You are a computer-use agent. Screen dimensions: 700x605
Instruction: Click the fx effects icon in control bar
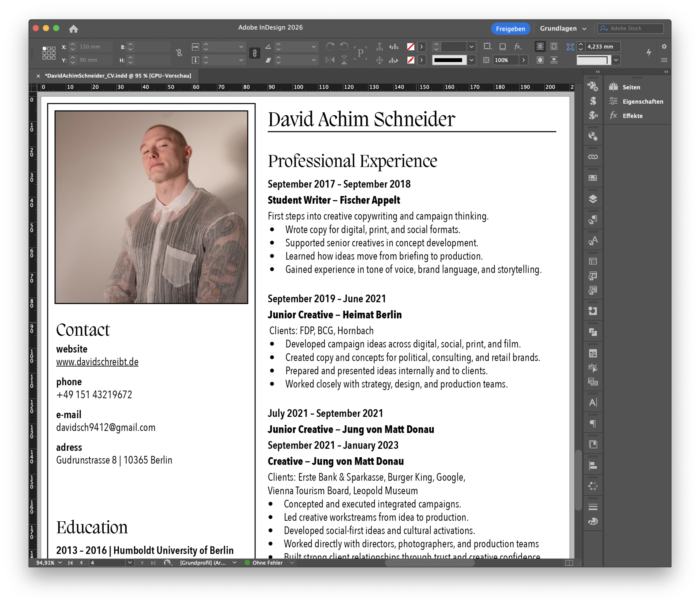pos(518,47)
